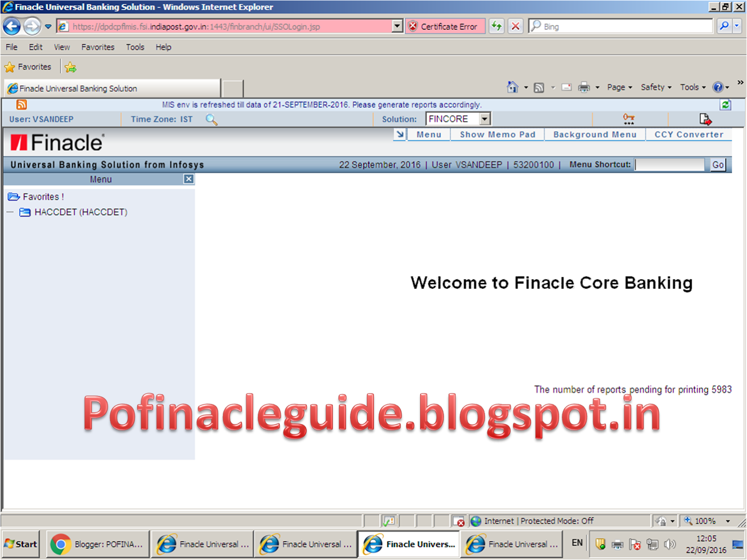
Task: Click the browser Back arrow button
Action: click(12, 26)
